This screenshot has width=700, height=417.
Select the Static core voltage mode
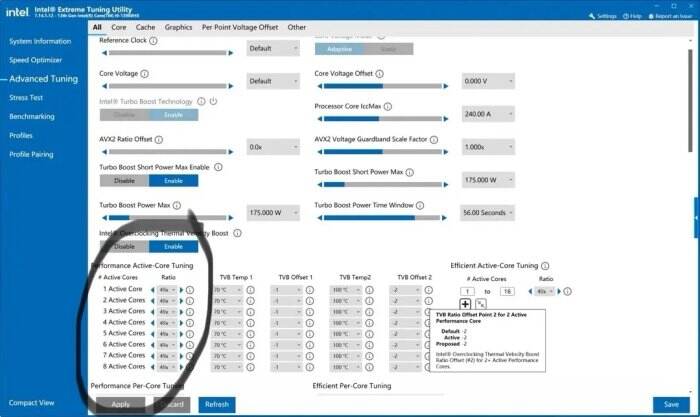tap(388, 49)
